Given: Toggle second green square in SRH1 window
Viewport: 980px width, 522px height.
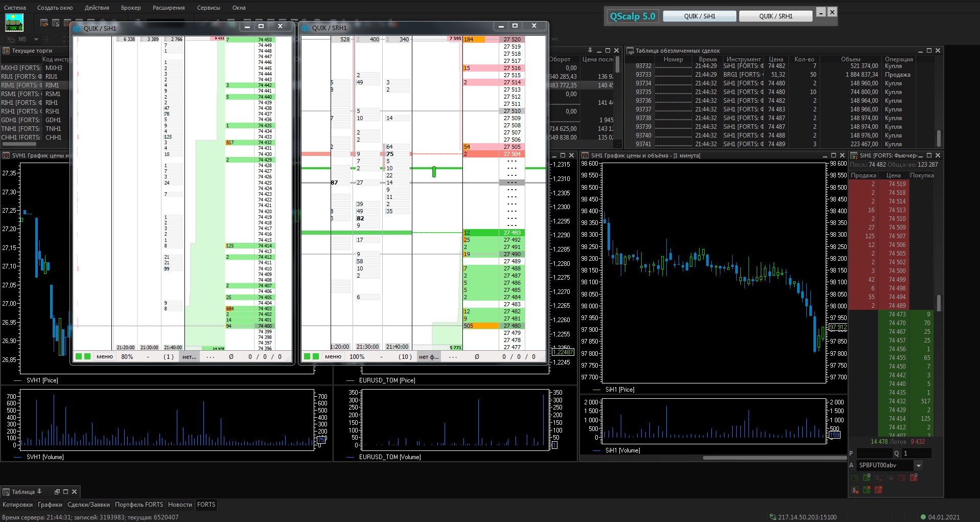Looking at the screenshot, I should pos(316,356).
